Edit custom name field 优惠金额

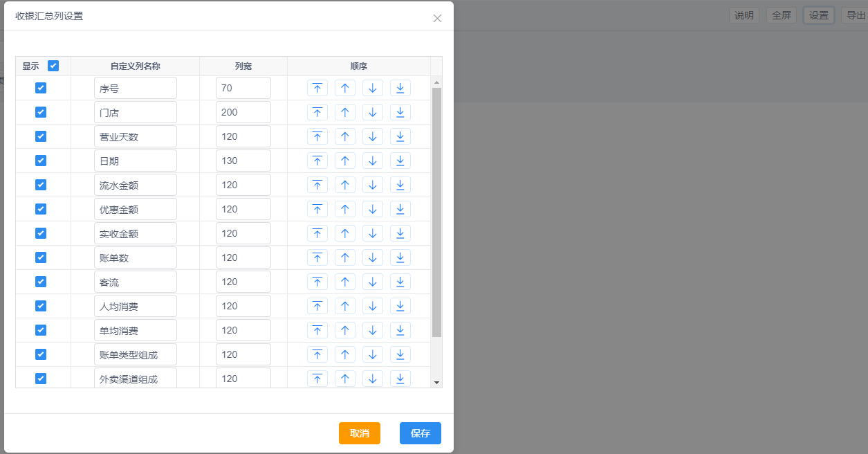tap(136, 209)
